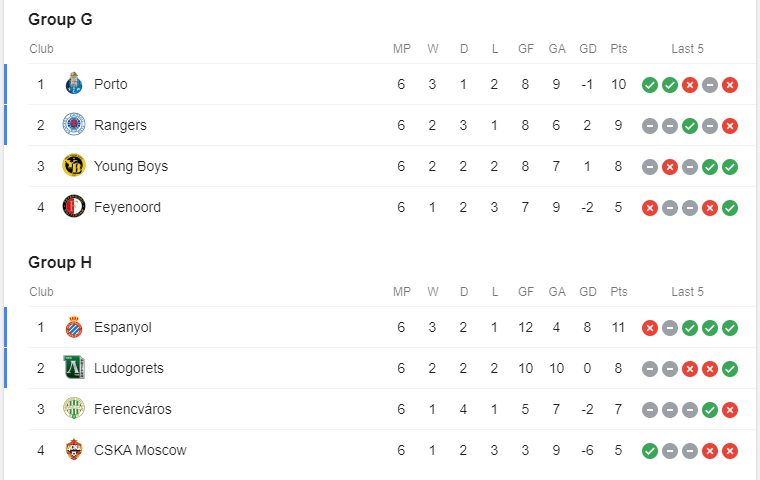Select the Espanyol team name

click(x=123, y=327)
